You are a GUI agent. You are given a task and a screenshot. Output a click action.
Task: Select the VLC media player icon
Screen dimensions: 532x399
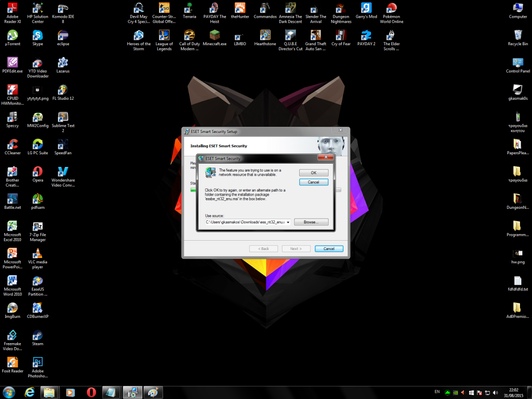pyautogui.click(x=38, y=258)
